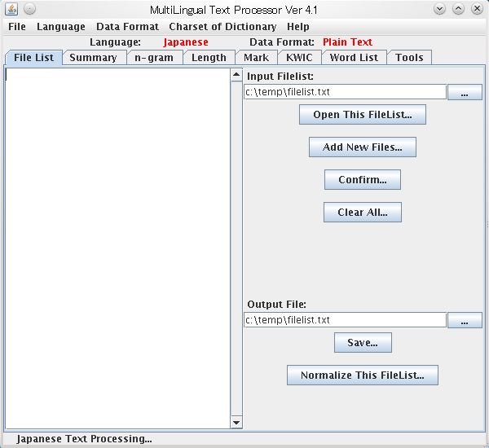This screenshot has height=448, width=489.
Task: Click Normalize This FileList button
Action: pyautogui.click(x=363, y=375)
